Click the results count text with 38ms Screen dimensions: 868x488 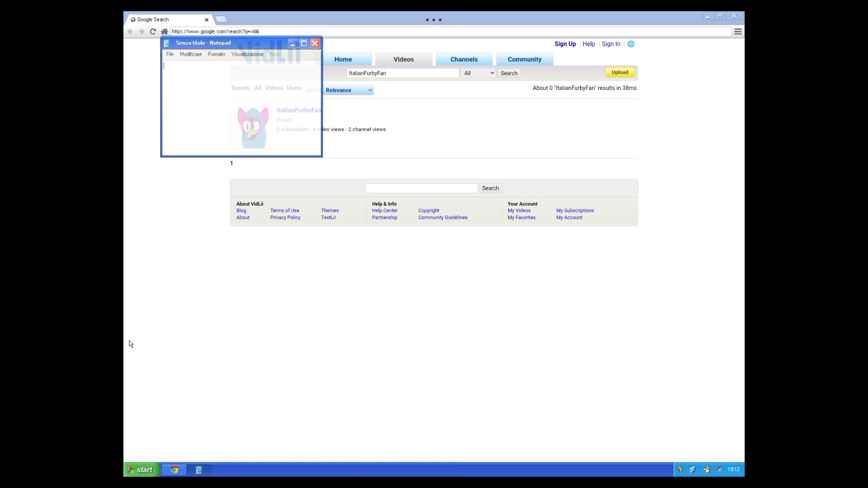pos(585,88)
